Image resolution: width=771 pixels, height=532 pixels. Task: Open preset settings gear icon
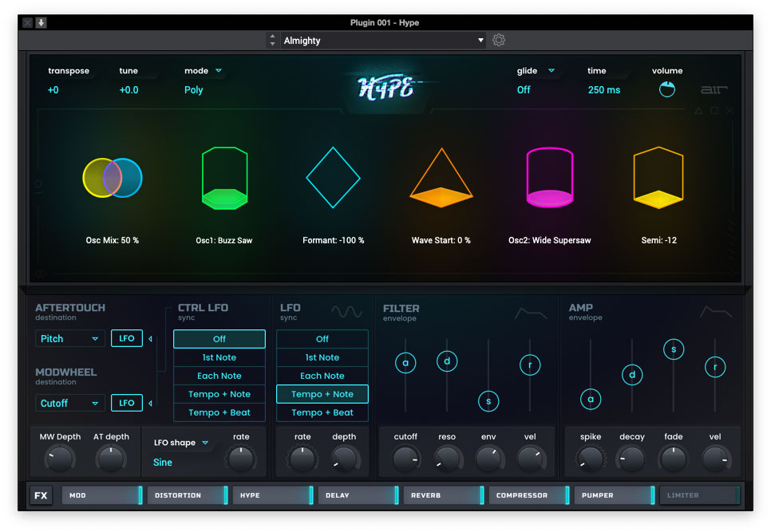click(x=499, y=40)
